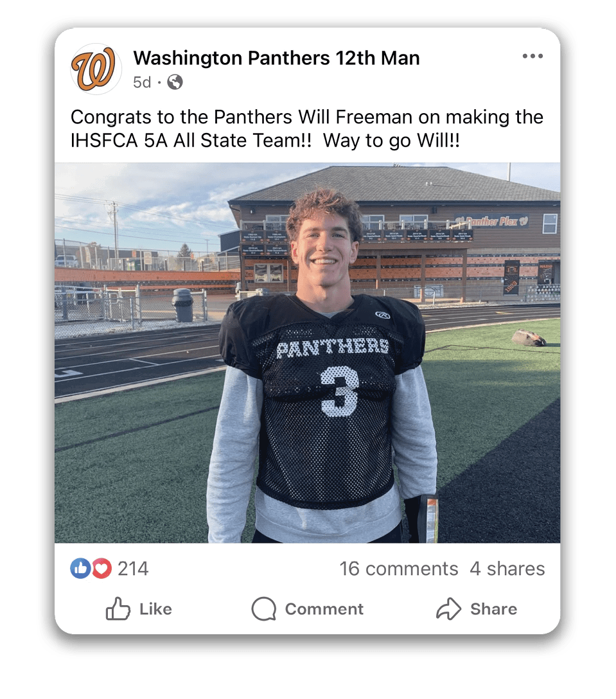Viewport: 616px width, 699px height.
Task: Click the public globe privacy icon
Action: 175,82
